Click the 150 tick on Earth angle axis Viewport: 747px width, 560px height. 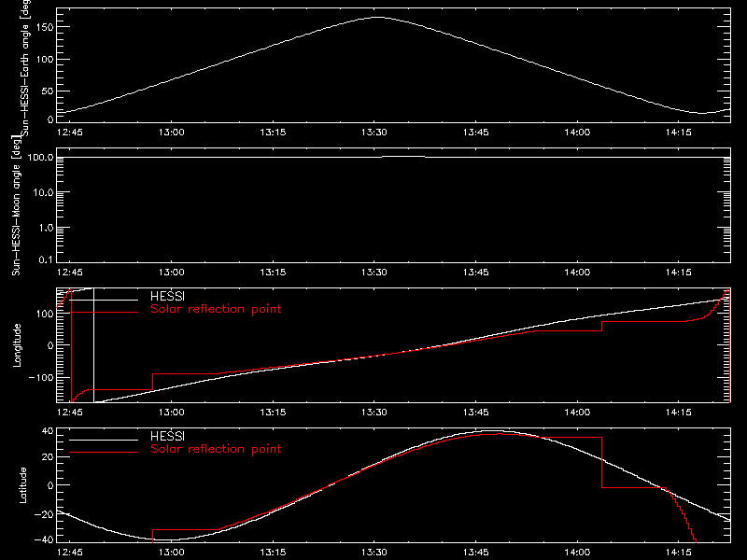click(44, 27)
